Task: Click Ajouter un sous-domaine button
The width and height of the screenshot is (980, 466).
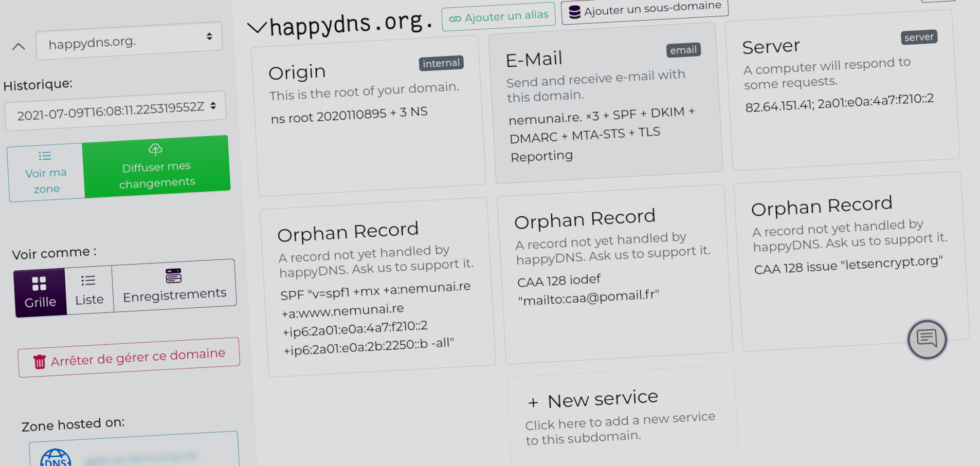Action: (645, 10)
